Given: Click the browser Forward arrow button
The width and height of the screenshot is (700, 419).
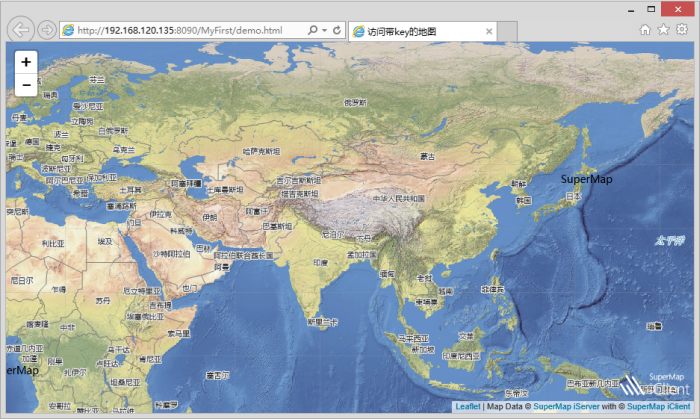Looking at the screenshot, I should coord(47,31).
